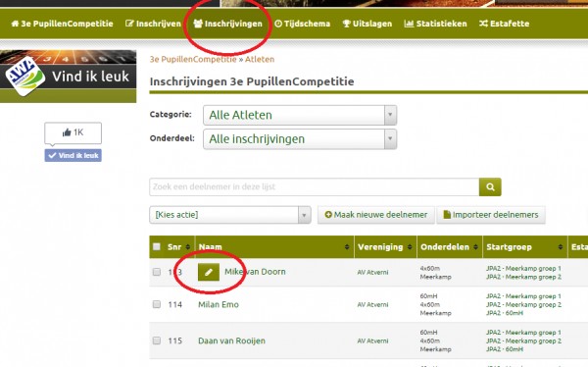Click the thumbs-up 1K like counter
This screenshot has height=367, width=588.
73,132
